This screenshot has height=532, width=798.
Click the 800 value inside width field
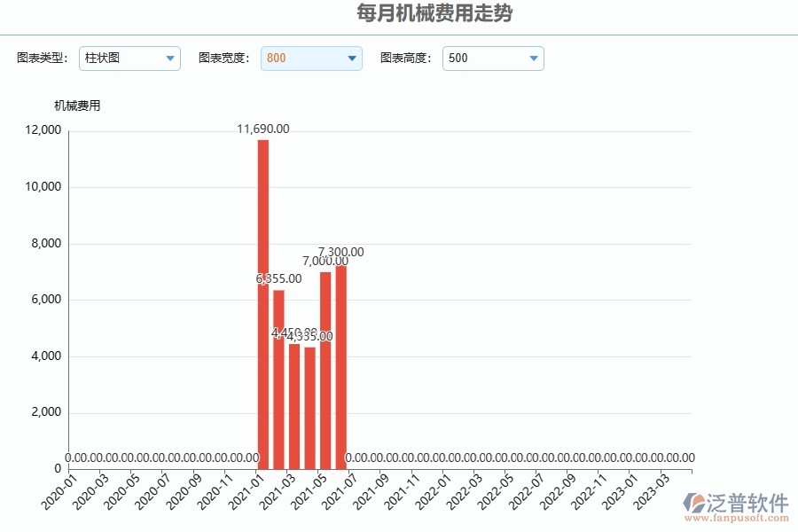tap(275, 59)
